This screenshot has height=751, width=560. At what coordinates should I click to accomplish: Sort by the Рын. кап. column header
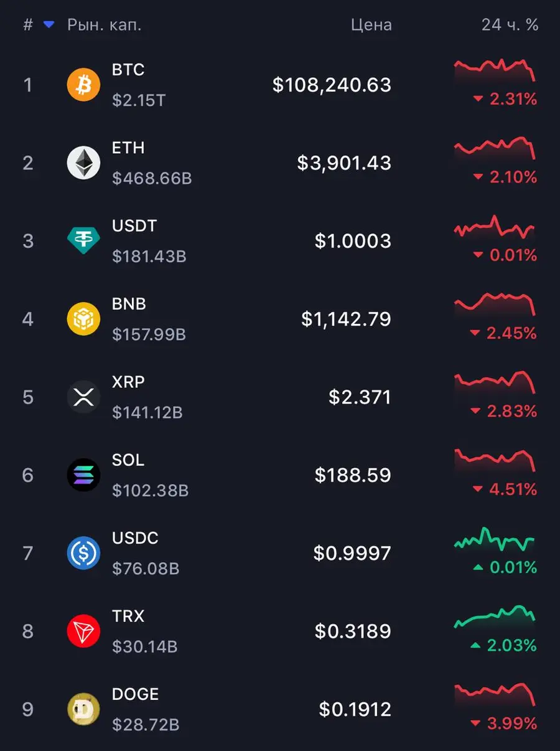pyautogui.click(x=105, y=25)
